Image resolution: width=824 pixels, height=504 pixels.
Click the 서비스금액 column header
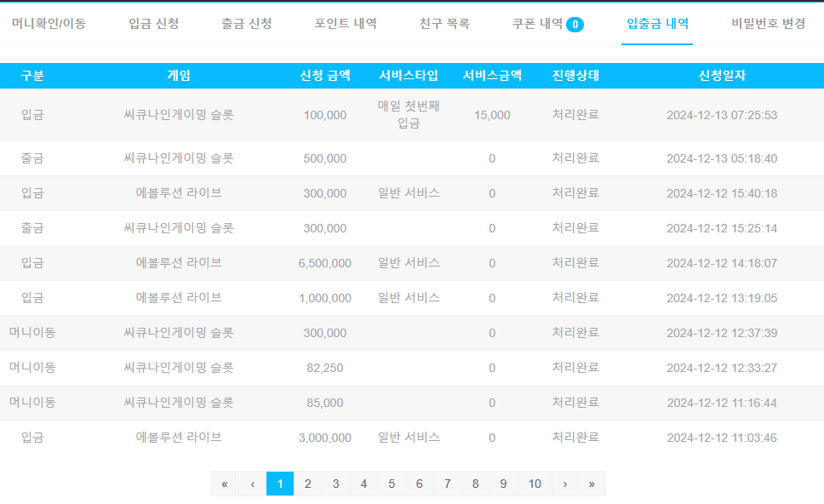[x=492, y=76]
